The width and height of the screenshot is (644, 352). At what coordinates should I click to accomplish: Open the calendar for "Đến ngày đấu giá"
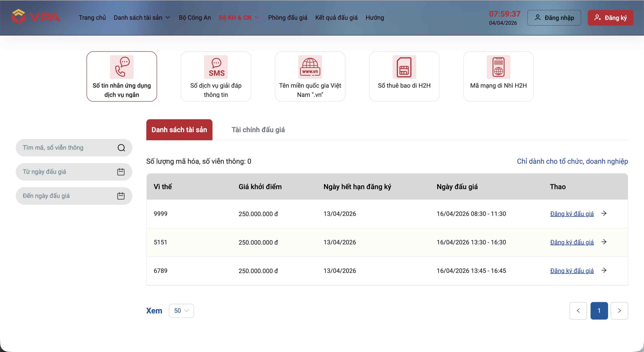point(121,196)
